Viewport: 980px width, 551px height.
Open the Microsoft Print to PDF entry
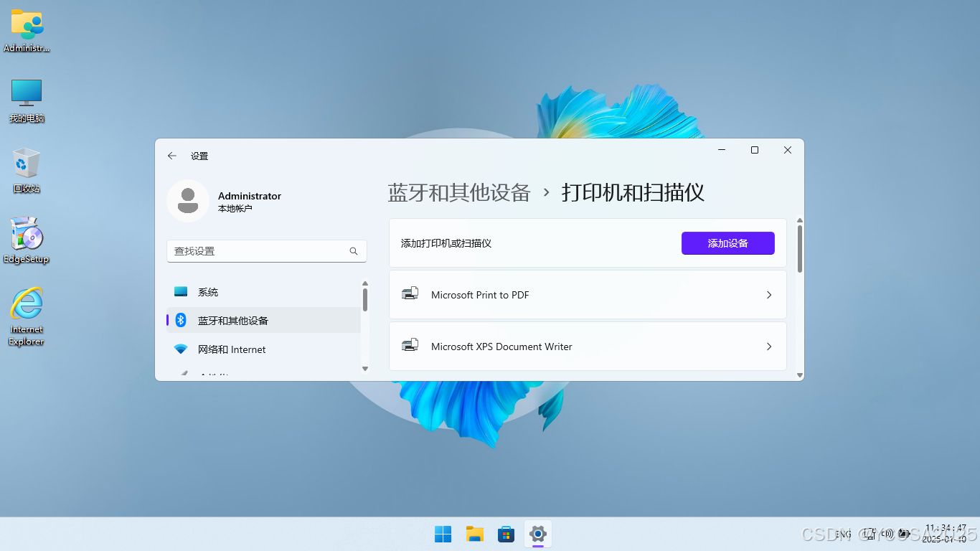[588, 295]
